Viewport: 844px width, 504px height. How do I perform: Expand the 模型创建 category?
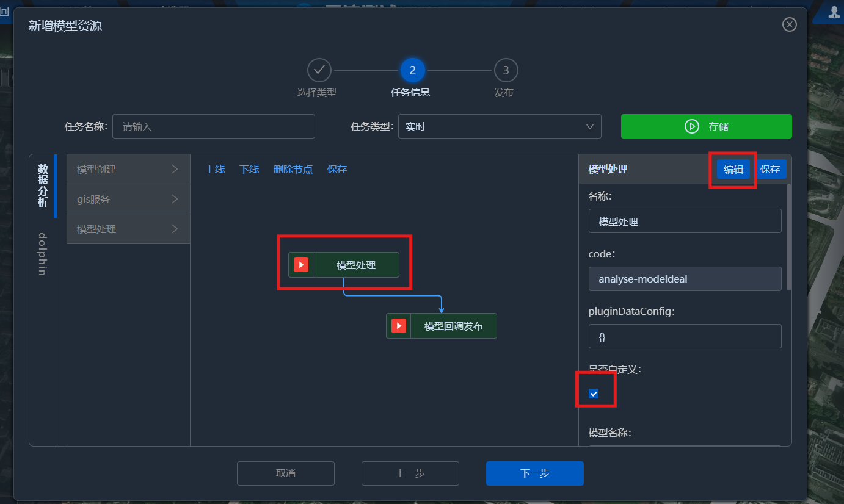[x=128, y=169]
